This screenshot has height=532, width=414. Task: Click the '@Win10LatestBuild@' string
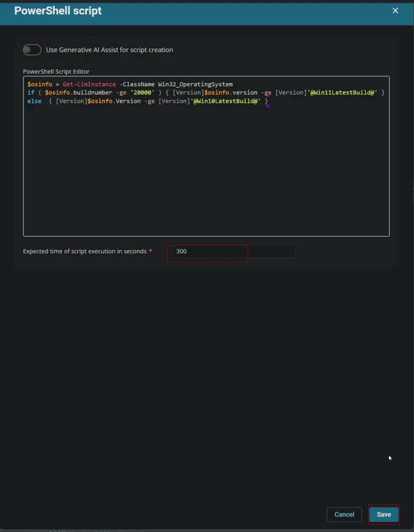[x=225, y=101]
